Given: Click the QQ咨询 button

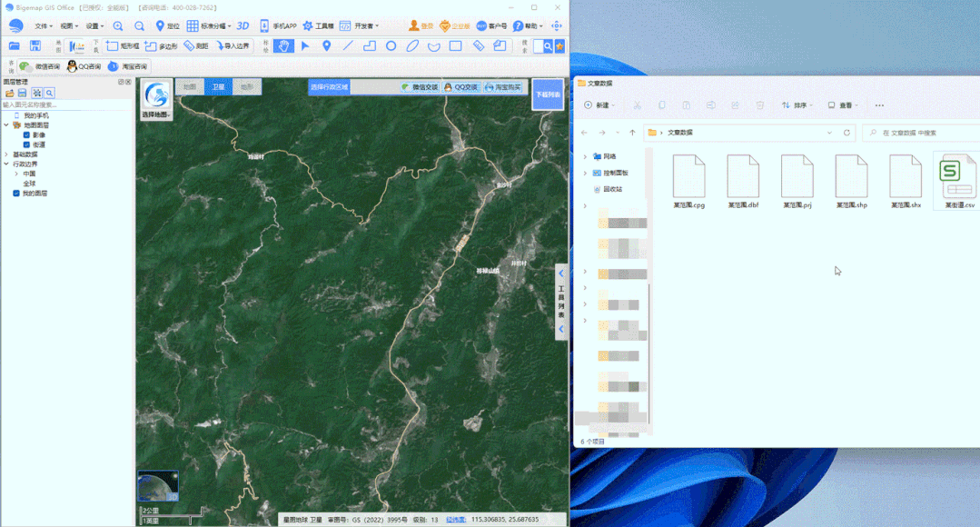Looking at the screenshot, I should [x=84, y=66].
